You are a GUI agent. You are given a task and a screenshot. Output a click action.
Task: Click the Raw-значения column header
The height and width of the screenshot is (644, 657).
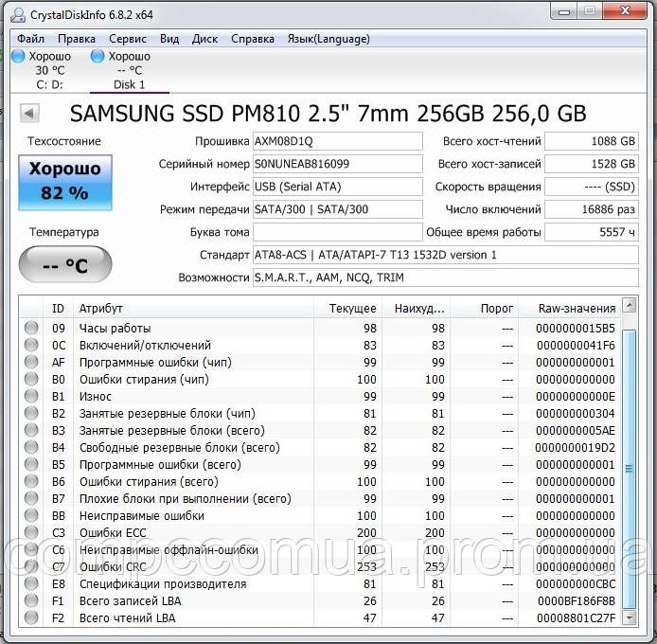click(569, 309)
